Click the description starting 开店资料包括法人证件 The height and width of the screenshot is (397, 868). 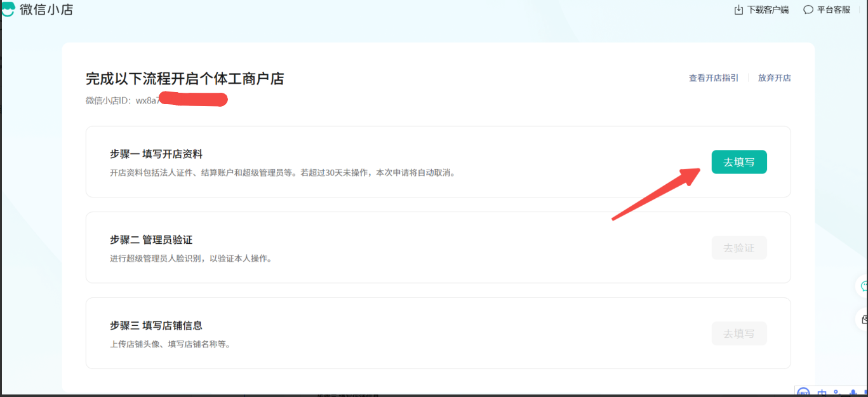point(283,173)
